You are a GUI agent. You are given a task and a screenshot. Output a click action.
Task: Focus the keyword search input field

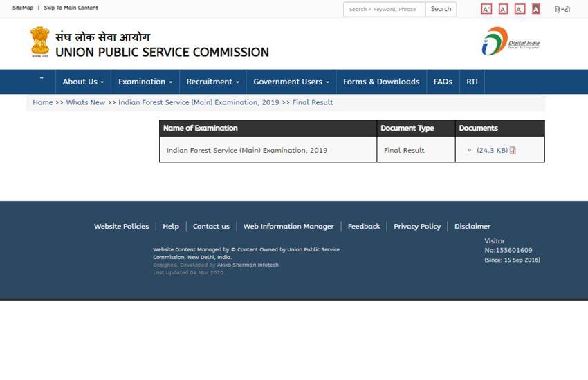click(x=384, y=9)
